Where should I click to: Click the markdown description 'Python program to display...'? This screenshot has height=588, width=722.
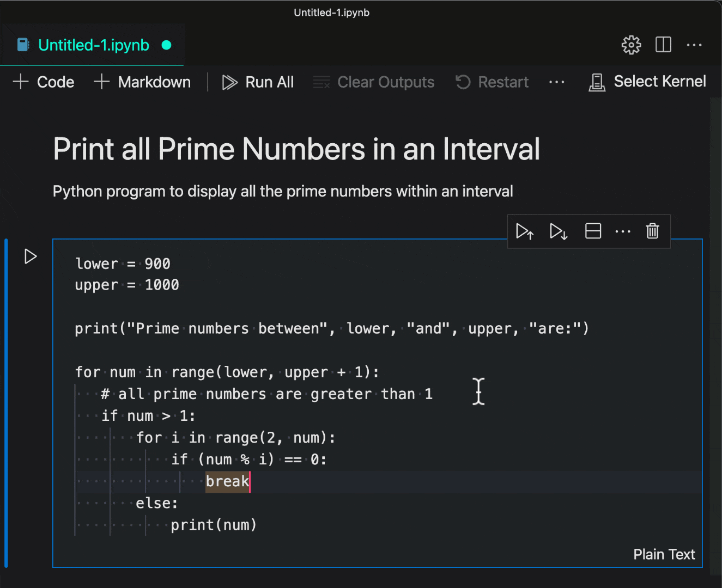(283, 191)
